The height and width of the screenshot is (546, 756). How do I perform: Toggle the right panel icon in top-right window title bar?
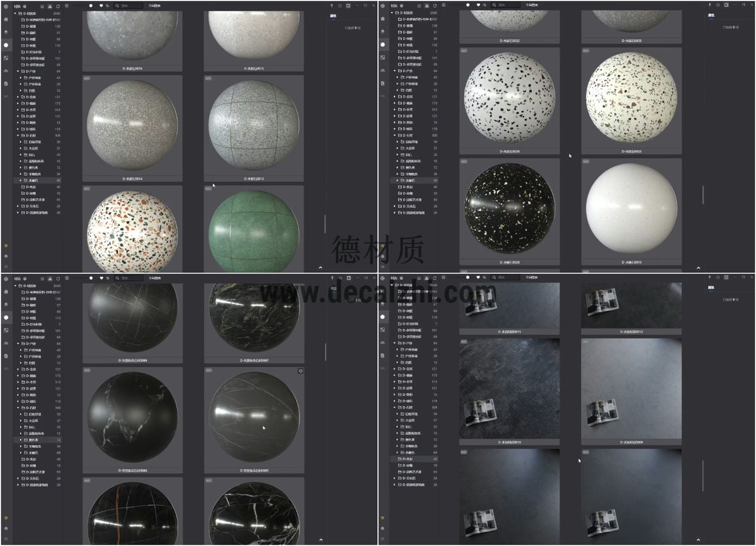(726, 5)
